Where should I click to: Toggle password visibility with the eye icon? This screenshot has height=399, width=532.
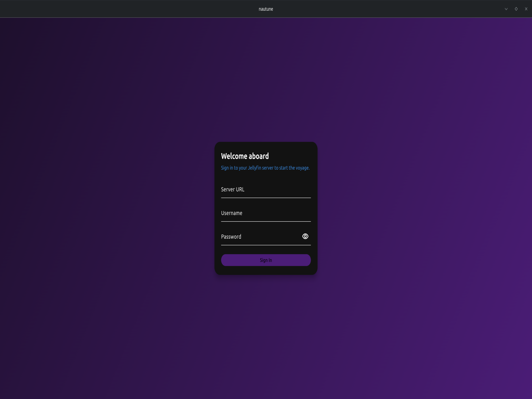coord(305,236)
